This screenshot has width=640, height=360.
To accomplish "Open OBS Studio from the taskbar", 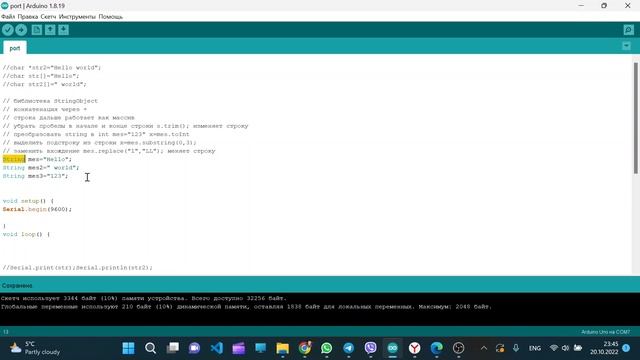I will (459, 348).
